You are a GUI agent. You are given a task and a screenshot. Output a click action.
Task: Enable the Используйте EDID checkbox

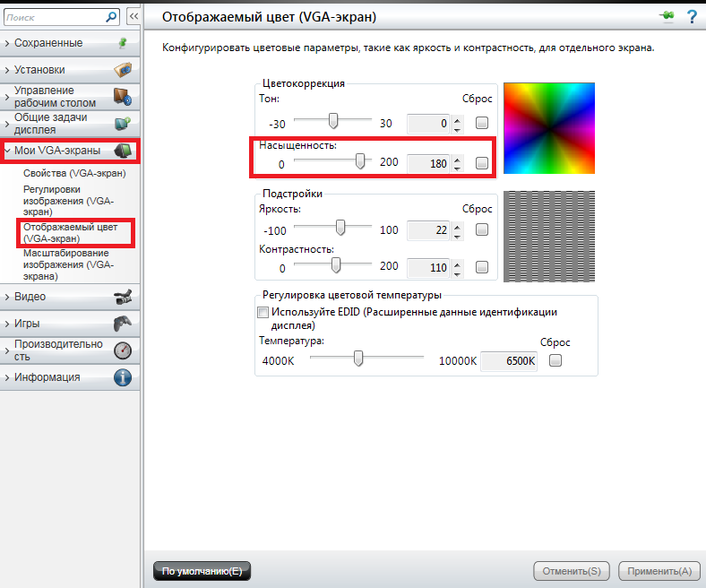tap(263, 312)
